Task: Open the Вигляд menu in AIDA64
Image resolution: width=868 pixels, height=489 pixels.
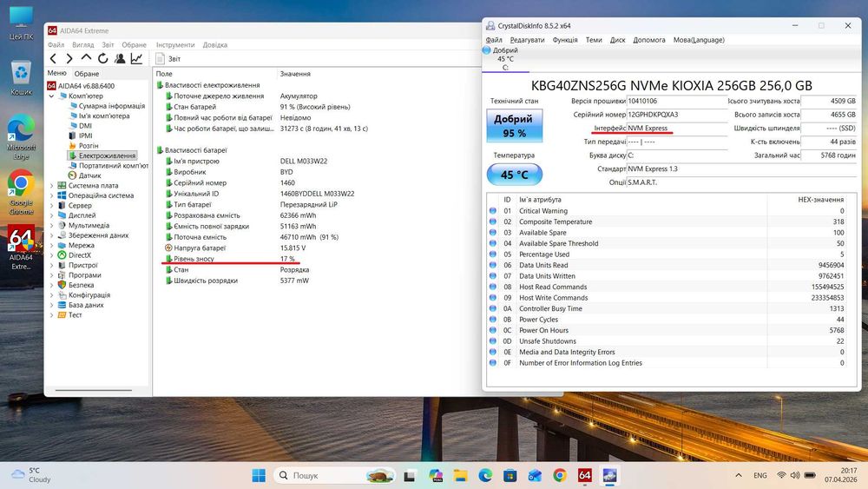Action: (x=83, y=45)
